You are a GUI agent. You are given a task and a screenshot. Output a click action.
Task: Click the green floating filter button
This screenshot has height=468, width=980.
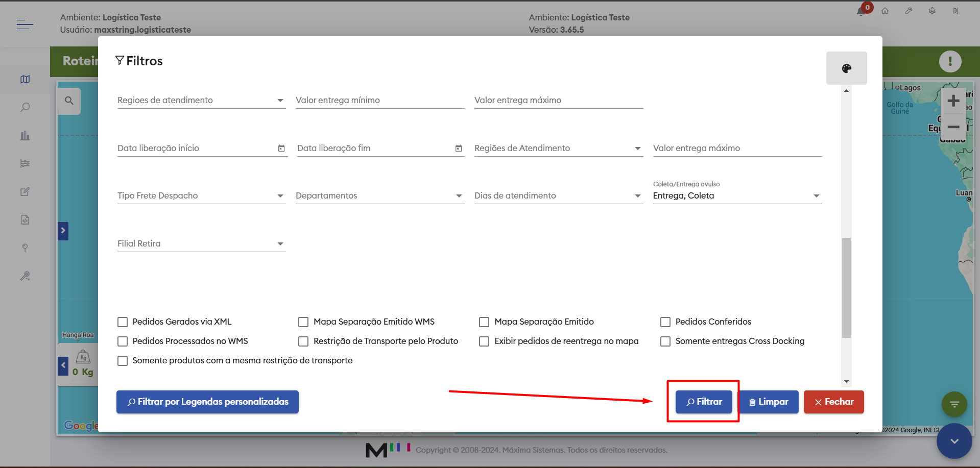[954, 404]
